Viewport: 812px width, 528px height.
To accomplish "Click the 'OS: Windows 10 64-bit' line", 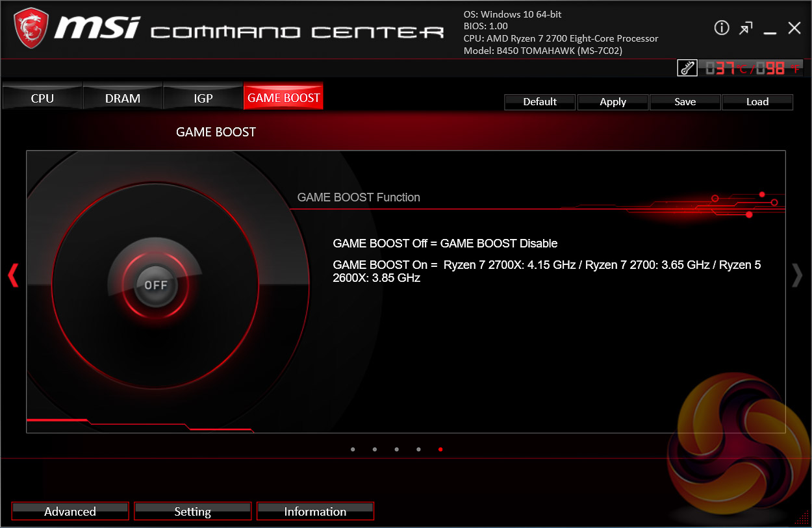I will tap(514, 14).
